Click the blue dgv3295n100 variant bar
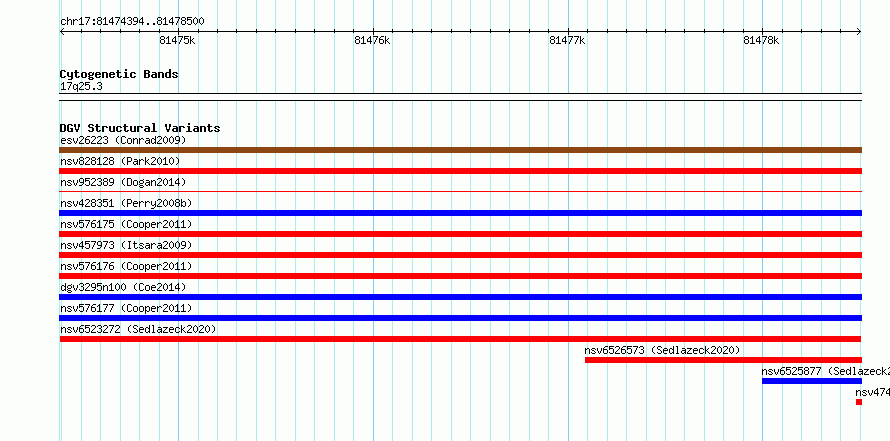Viewport: 890px width, 441px height. coord(460,297)
